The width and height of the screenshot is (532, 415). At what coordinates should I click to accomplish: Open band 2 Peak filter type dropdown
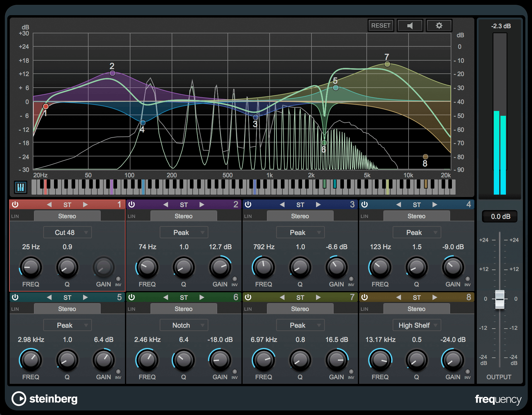(x=184, y=233)
